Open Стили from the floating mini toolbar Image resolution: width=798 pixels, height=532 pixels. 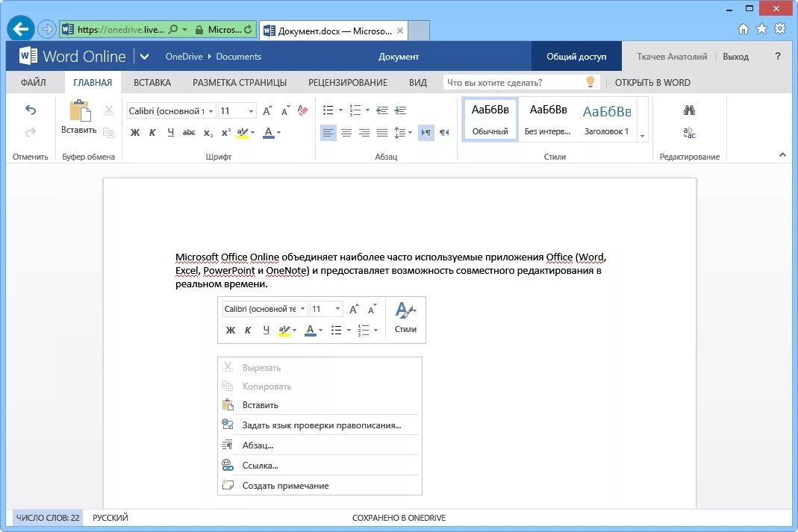point(405,317)
